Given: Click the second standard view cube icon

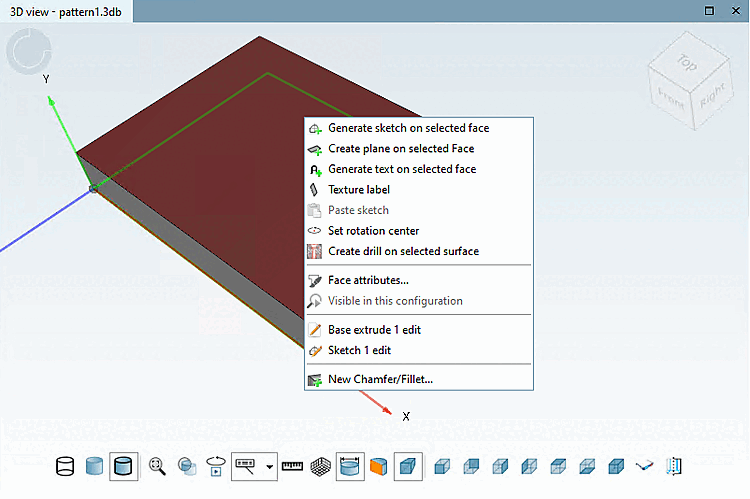Looking at the screenshot, I should [471, 466].
